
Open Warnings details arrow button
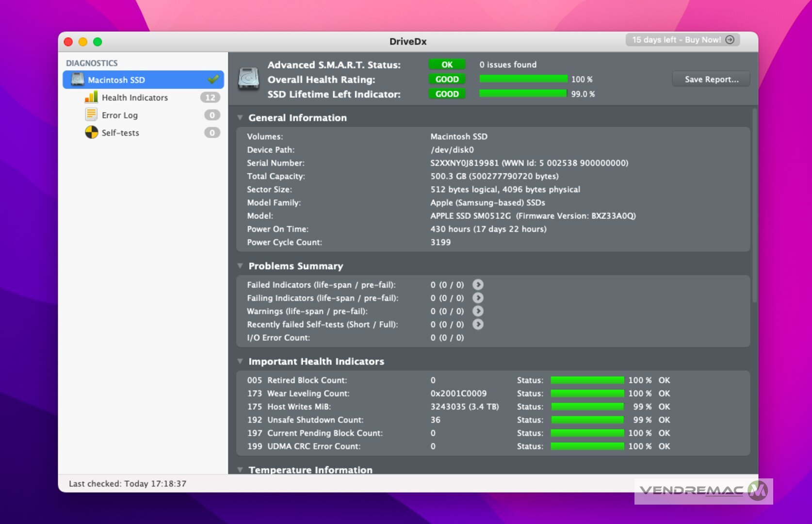coord(478,311)
